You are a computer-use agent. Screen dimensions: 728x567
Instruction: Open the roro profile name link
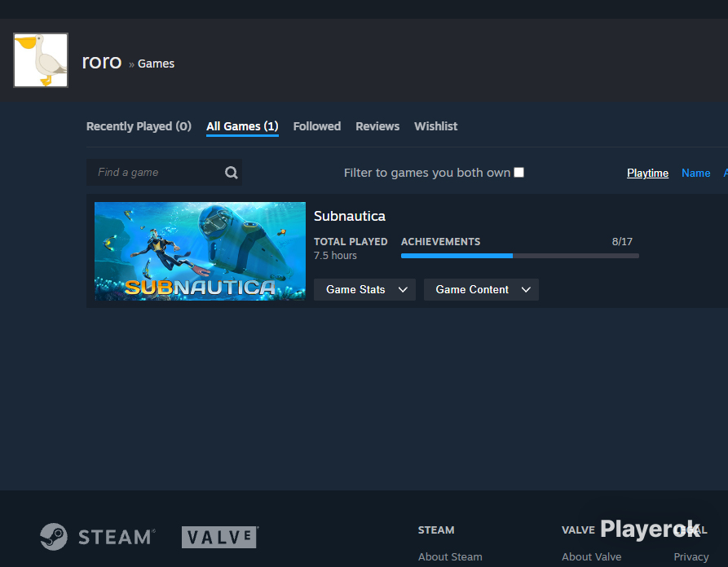point(102,62)
